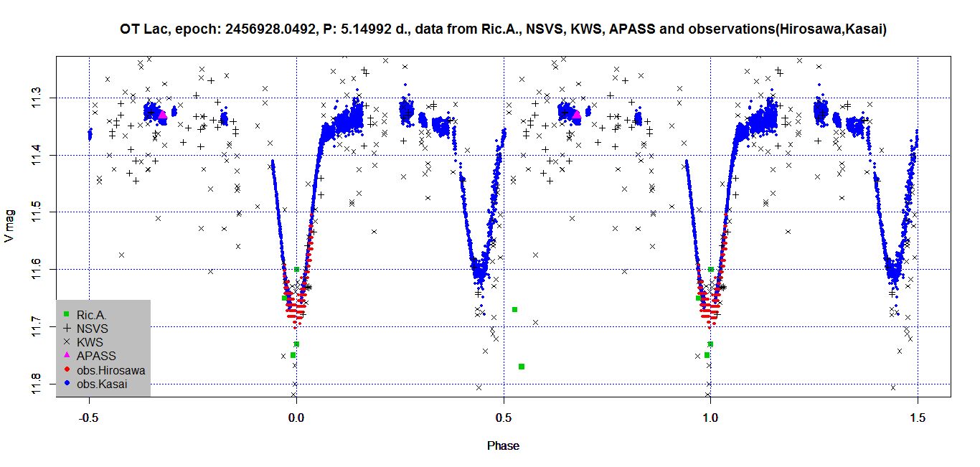The width and height of the screenshot is (980, 467).
Task: Click the 11.3 tick label on magnitude axis
Action: tap(37, 98)
